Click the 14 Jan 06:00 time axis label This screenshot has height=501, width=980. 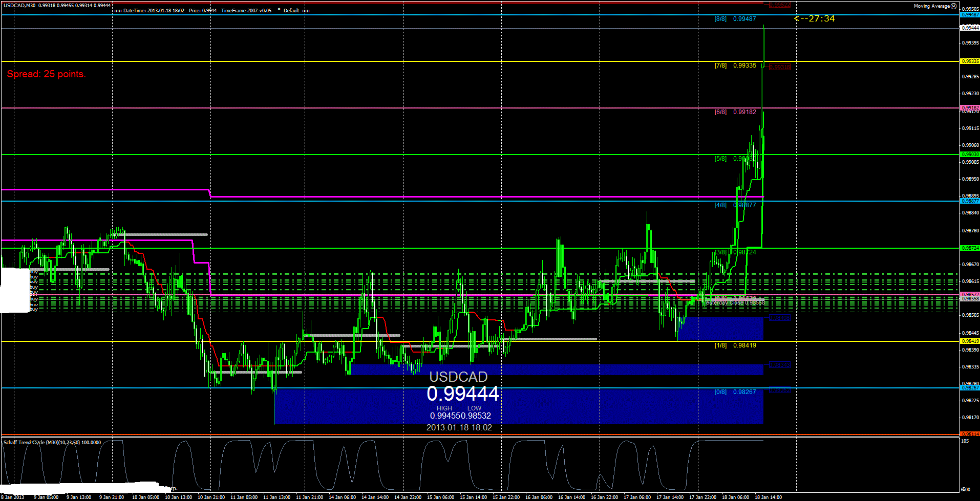(x=342, y=497)
